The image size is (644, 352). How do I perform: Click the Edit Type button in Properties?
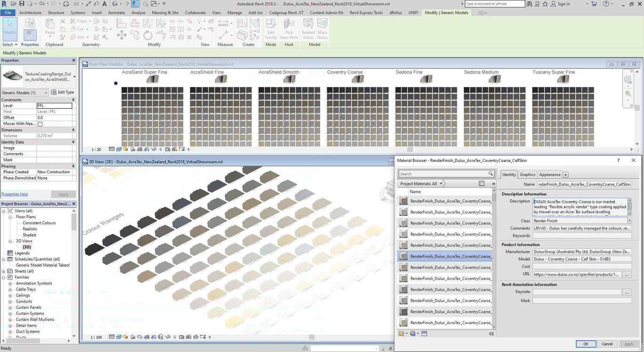click(x=62, y=92)
